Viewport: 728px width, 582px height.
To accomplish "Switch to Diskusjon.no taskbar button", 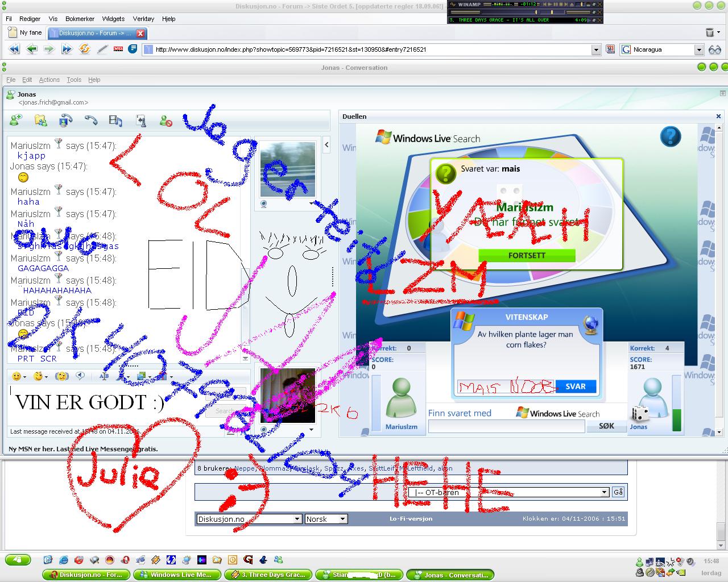I will click(86, 575).
